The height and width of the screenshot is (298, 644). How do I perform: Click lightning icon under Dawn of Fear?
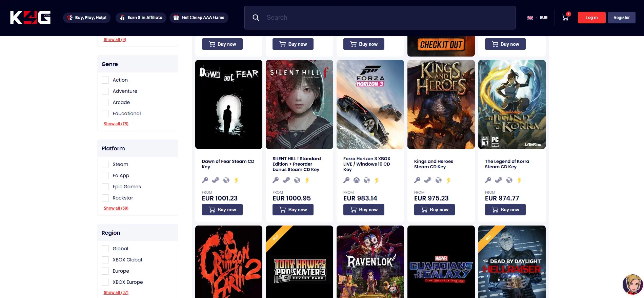(237, 180)
